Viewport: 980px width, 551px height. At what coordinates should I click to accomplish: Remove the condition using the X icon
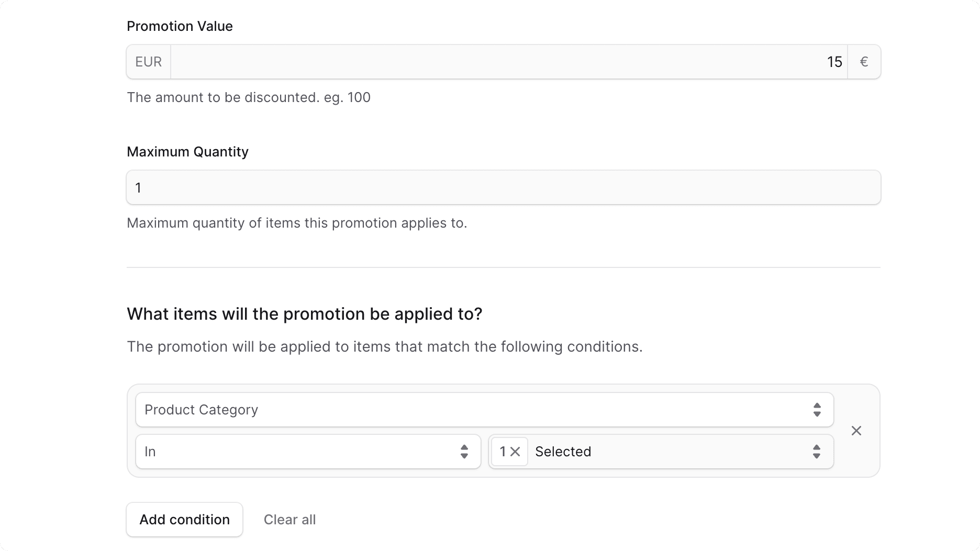point(856,431)
